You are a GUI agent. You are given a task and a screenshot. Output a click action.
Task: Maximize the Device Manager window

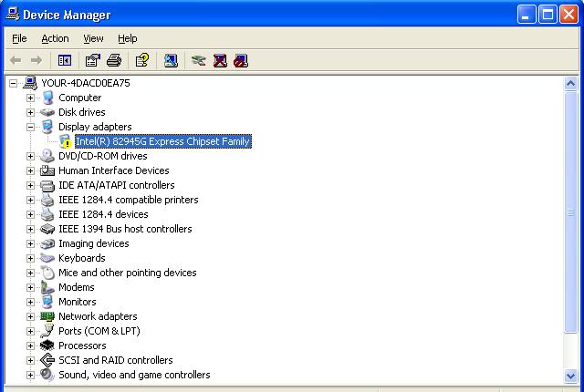(x=547, y=15)
